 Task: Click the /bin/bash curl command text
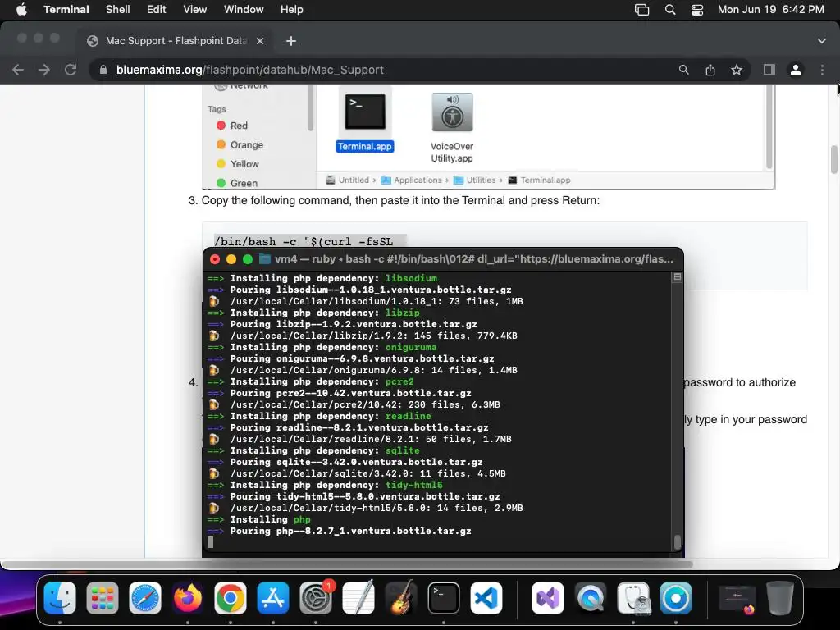304,242
